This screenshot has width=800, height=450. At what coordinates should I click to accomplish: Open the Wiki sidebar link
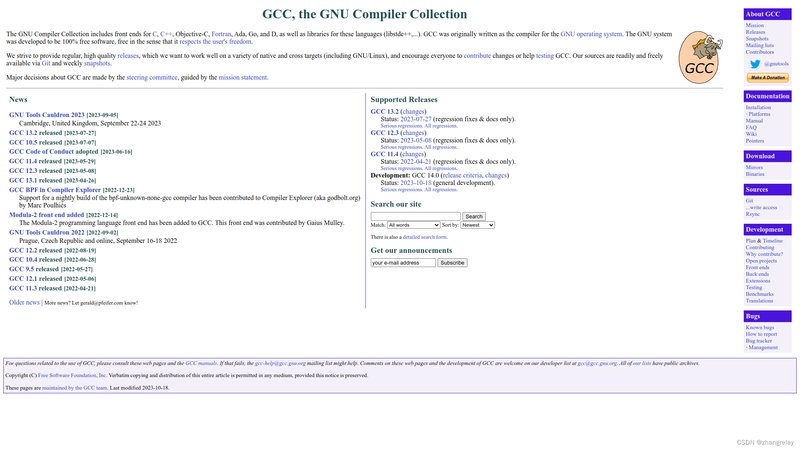coord(751,134)
